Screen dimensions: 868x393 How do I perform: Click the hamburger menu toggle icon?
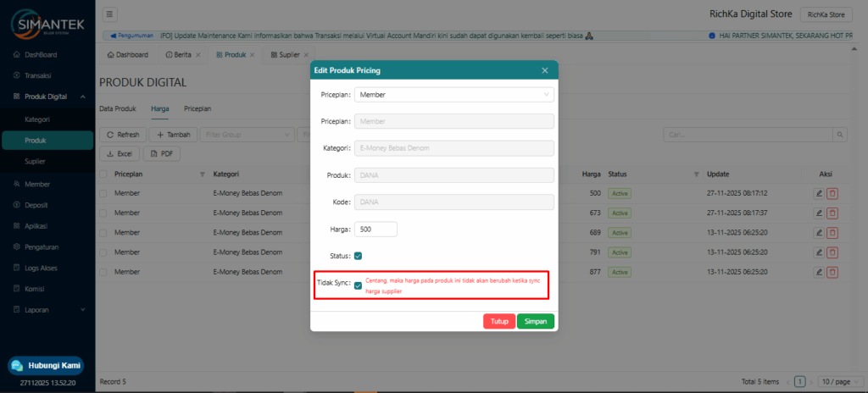click(x=111, y=14)
